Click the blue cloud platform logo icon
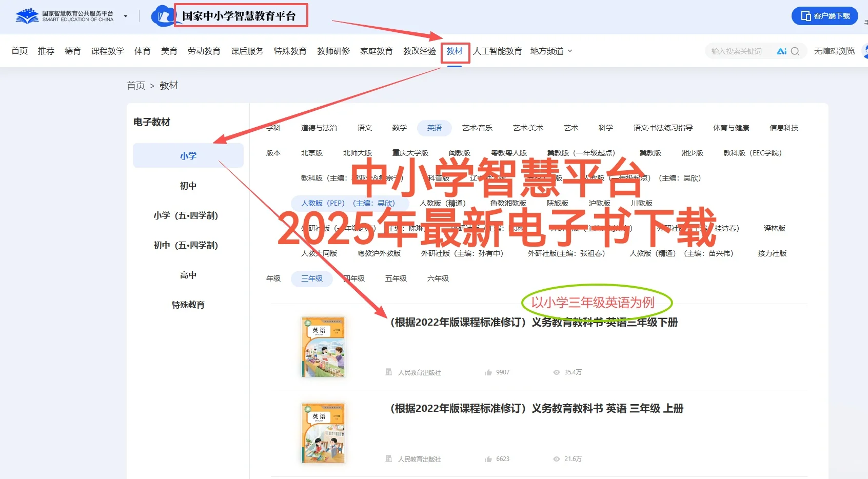The height and width of the screenshot is (479, 868). point(163,16)
